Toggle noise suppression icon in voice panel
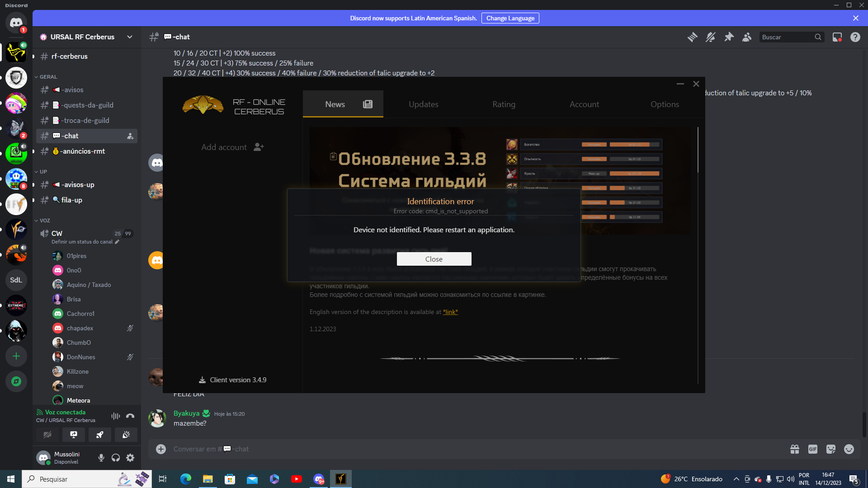868x488 pixels. 116,416
